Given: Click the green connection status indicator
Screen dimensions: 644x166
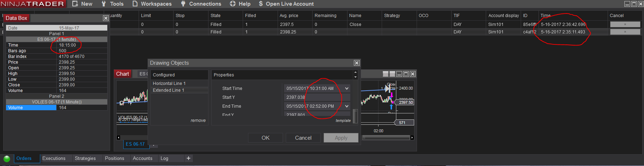Looking at the screenshot, I should coord(7,159).
